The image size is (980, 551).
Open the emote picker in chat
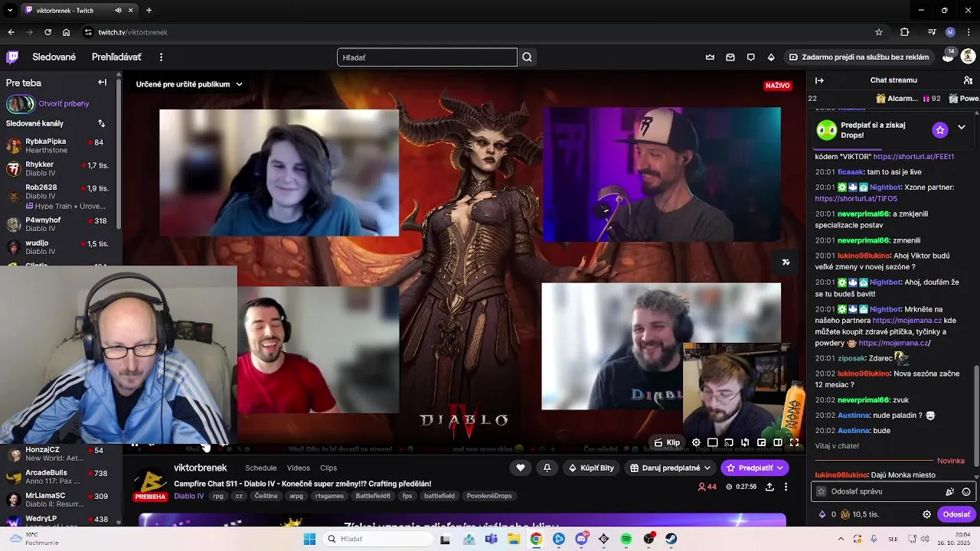[x=966, y=491]
